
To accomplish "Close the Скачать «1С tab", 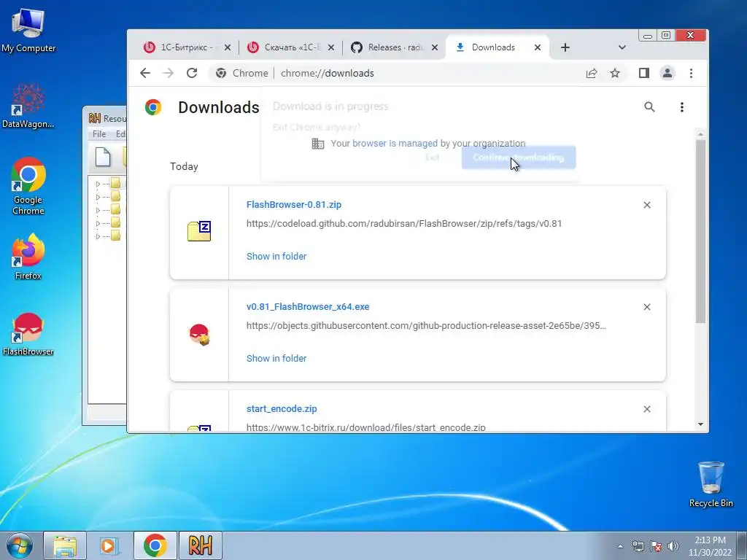I will (x=331, y=47).
